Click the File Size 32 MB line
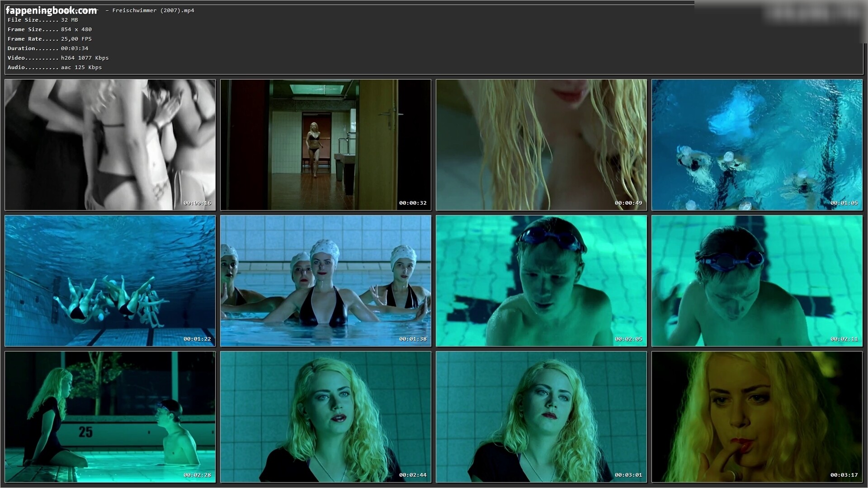This screenshot has width=868, height=488. pos(43,20)
